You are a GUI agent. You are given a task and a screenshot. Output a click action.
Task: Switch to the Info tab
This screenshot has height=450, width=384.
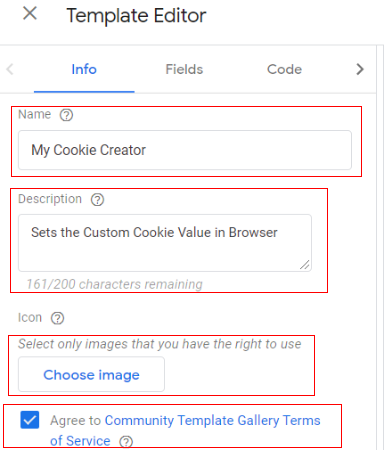pos(84,69)
